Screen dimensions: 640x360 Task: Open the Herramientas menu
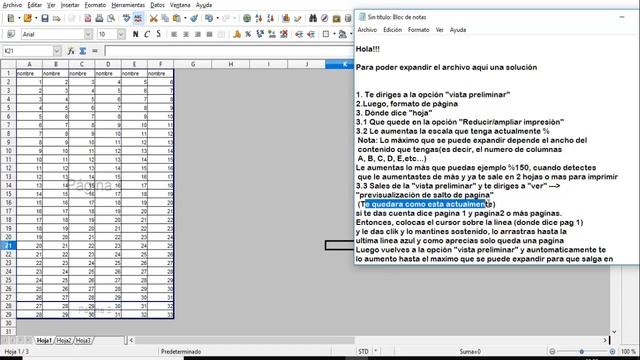click(128, 5)
